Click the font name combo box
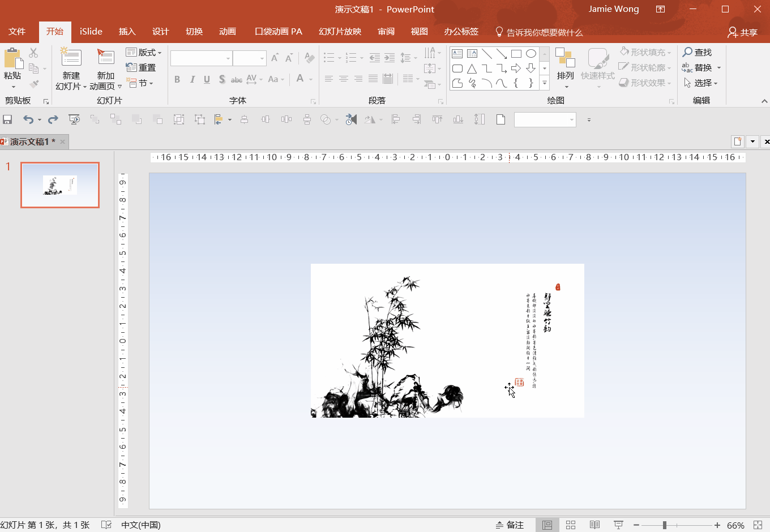Screen dimensions: 770x532 (202, 58)
